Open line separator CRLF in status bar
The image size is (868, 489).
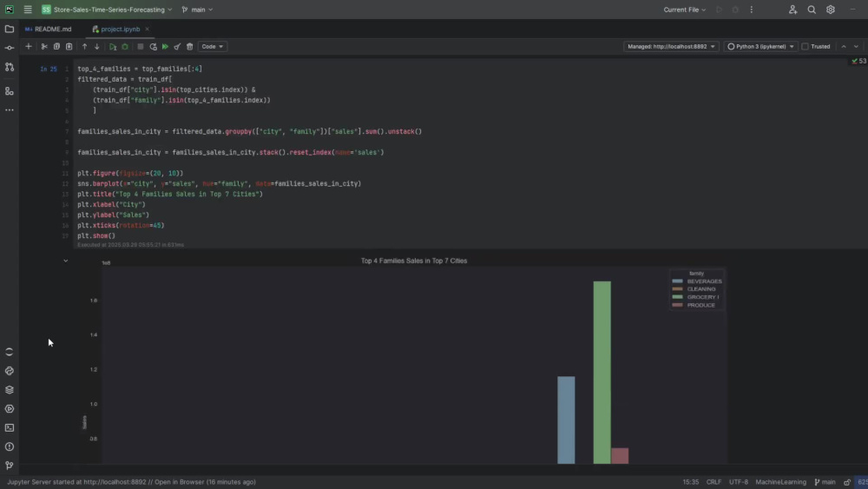click(713, 482)
